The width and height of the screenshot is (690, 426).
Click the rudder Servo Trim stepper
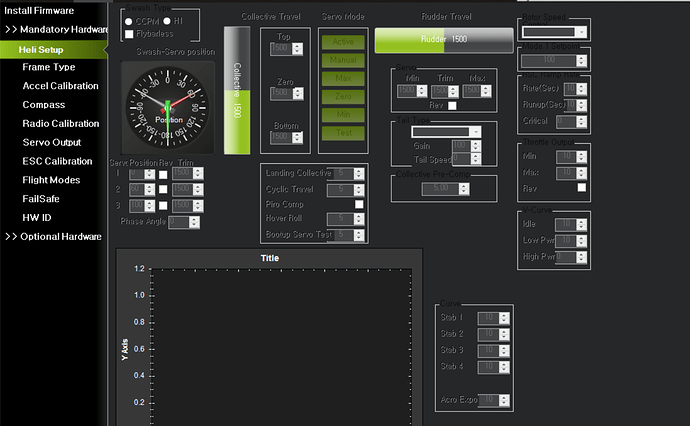445,91
